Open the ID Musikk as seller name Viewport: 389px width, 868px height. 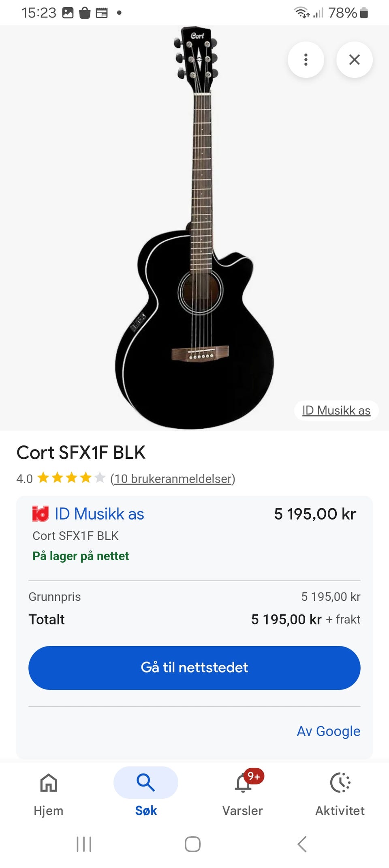tap(99, 514)
